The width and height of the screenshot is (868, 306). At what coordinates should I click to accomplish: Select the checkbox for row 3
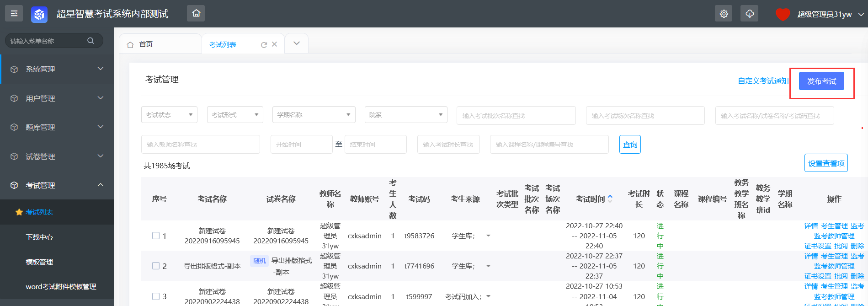coord(156,296)
